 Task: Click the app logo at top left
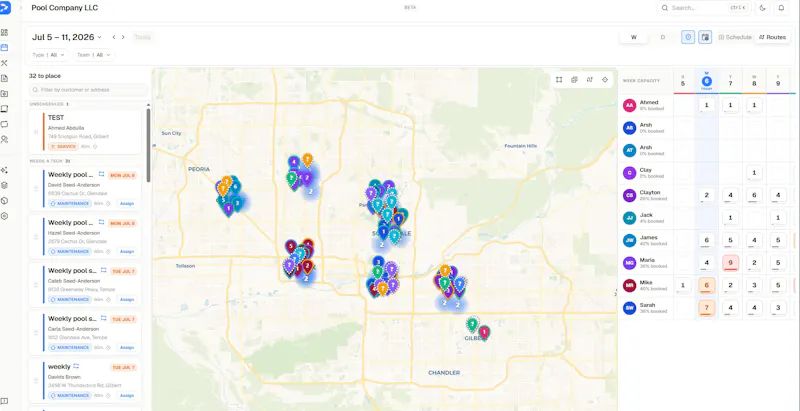coord(5,8)
